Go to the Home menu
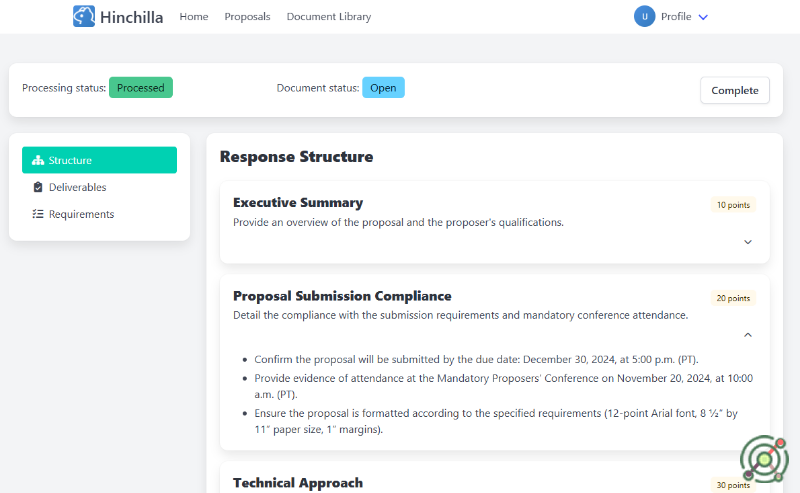This screenshot has height=493, width=800. click(x=194, y=17)
